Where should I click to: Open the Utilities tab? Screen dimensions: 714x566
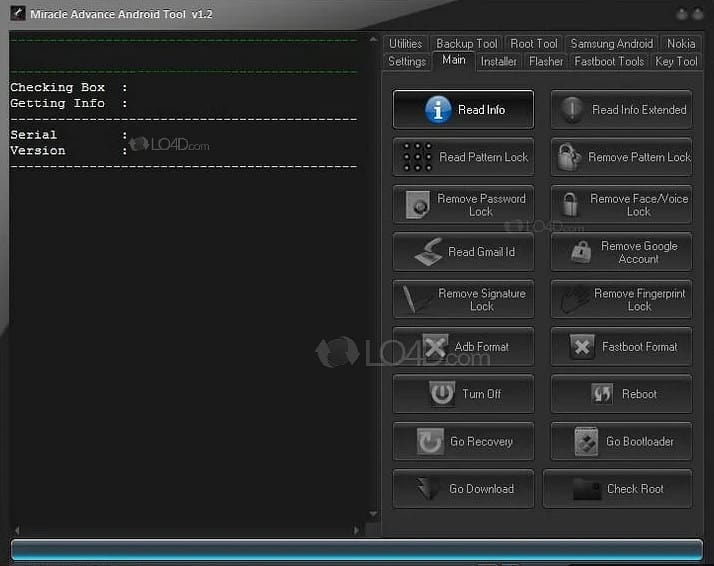[405, 44]
